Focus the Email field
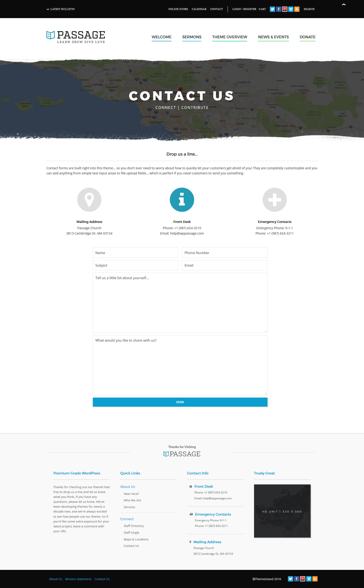Image resolution: width=364 pixels, height=588 pixels. tap(225, 265)
